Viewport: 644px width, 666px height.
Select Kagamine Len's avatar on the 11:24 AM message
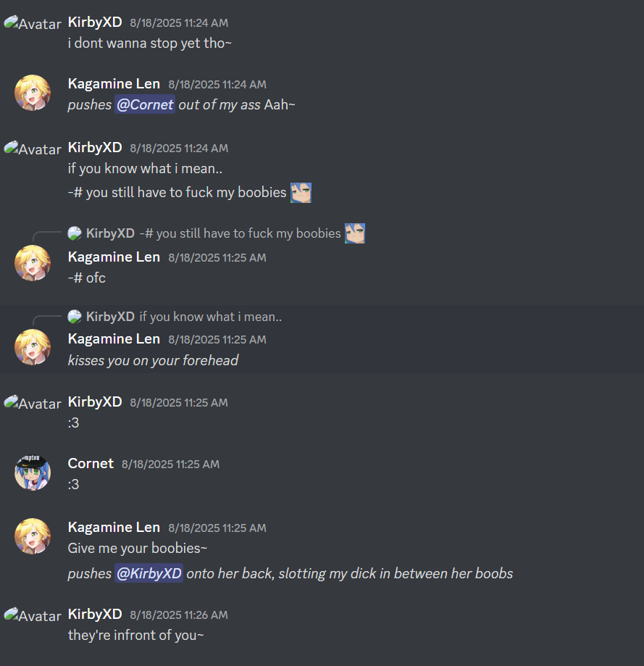[x=33, y=93]
